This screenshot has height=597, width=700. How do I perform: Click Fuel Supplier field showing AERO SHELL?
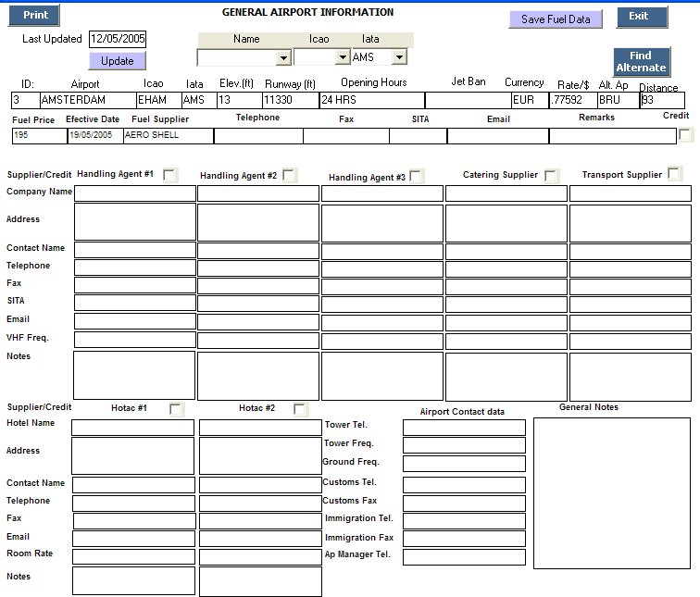[x=169, y=136]
